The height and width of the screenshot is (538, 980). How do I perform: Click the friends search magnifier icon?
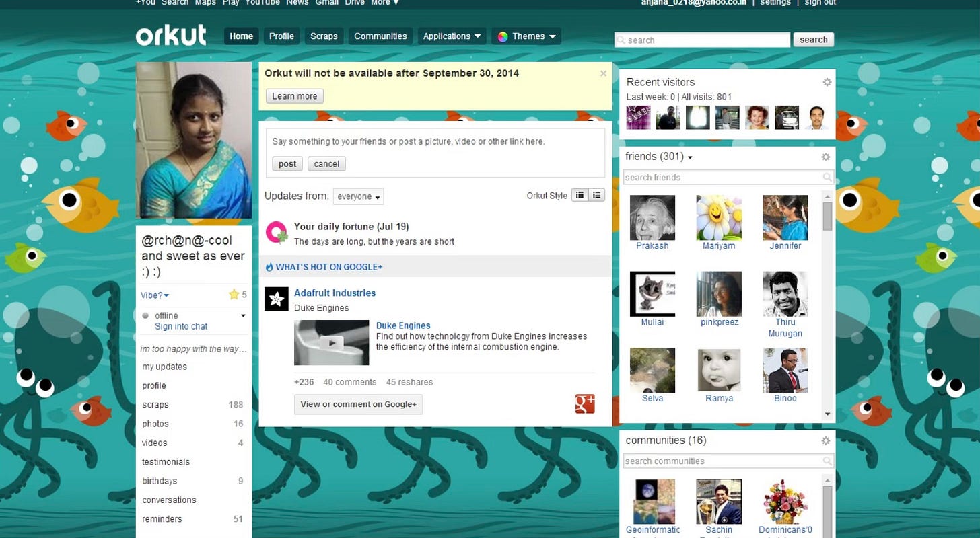(827, 177)
